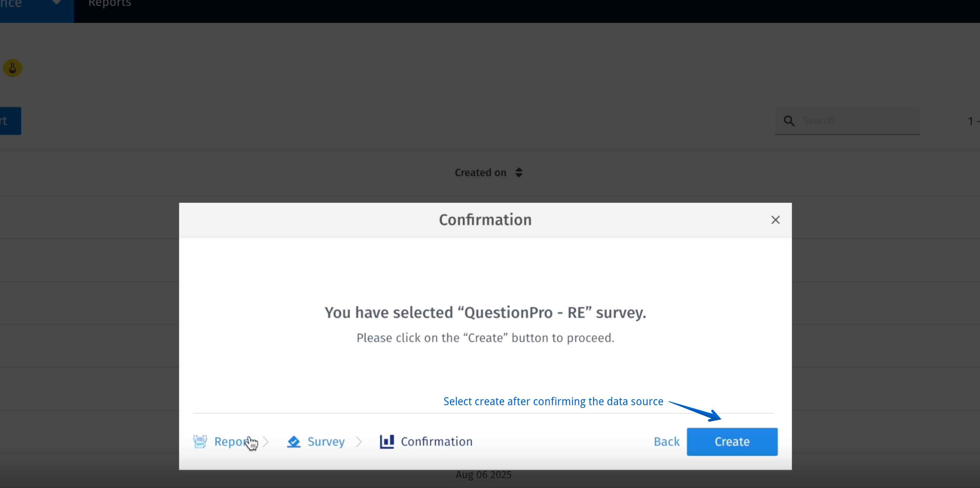Click the magnifier inside the search box

coord(789,120)
